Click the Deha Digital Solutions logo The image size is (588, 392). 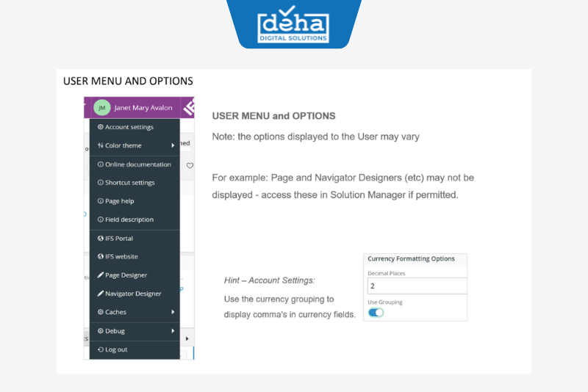click(293, 24)
